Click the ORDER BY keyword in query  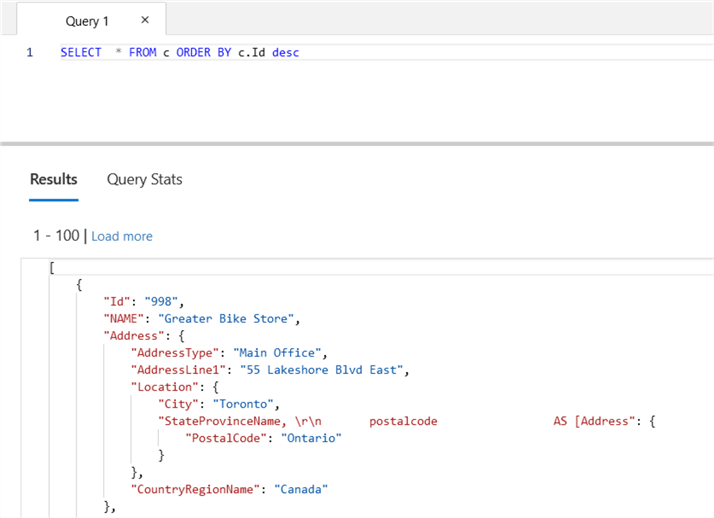point(203,53)
